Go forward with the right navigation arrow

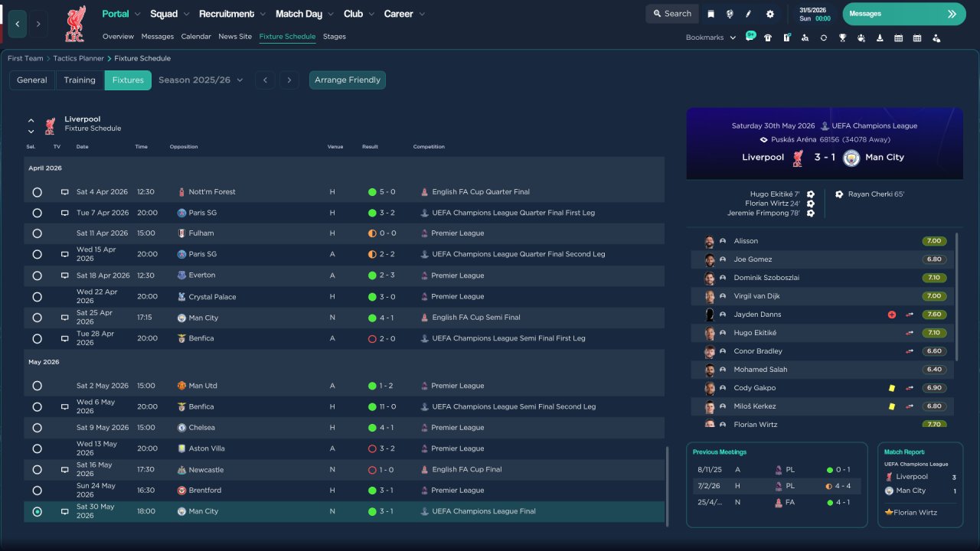tap(38, 24)
